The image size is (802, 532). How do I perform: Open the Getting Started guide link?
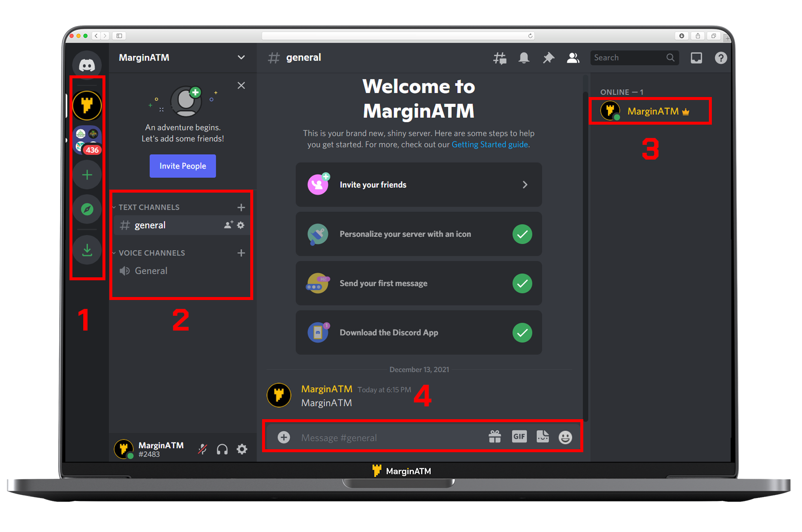tap(490, 144)
